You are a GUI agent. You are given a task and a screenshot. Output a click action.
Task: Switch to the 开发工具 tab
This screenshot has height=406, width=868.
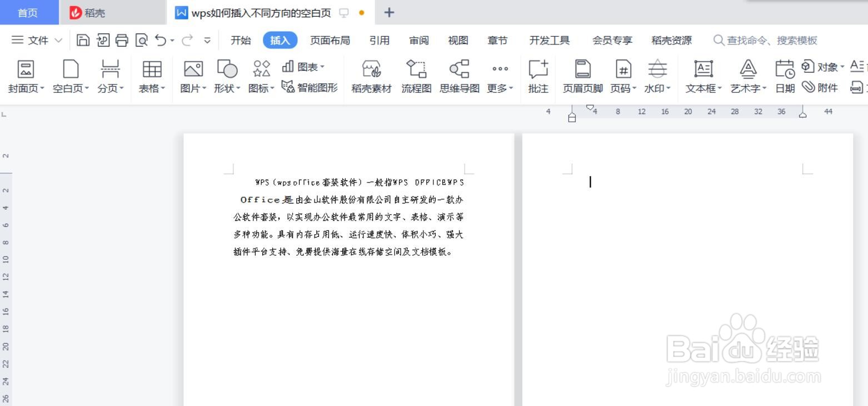coord(550,40)
